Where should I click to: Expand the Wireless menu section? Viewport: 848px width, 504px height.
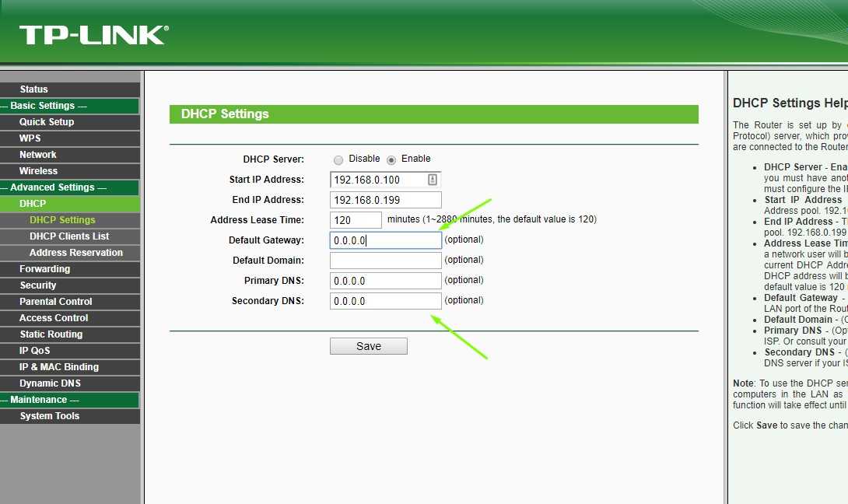point(38,171)
